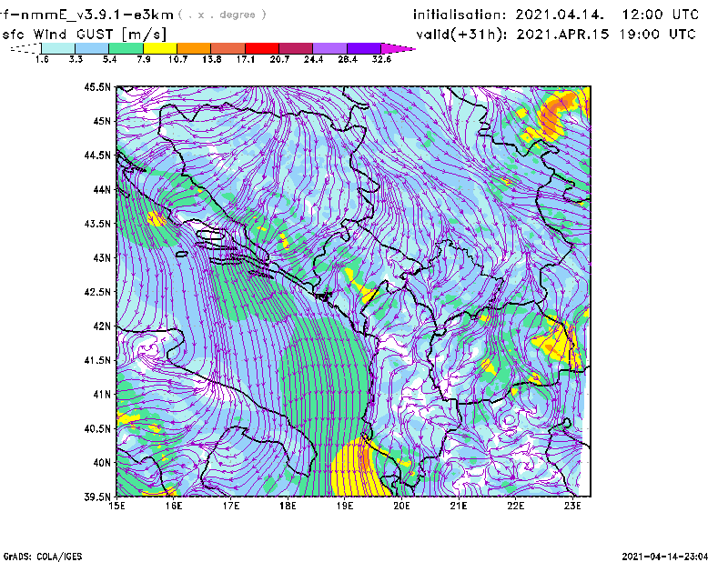The image size is (728, 562).
Task: Click the latitude label '45N'
Action: coord(102,121)
